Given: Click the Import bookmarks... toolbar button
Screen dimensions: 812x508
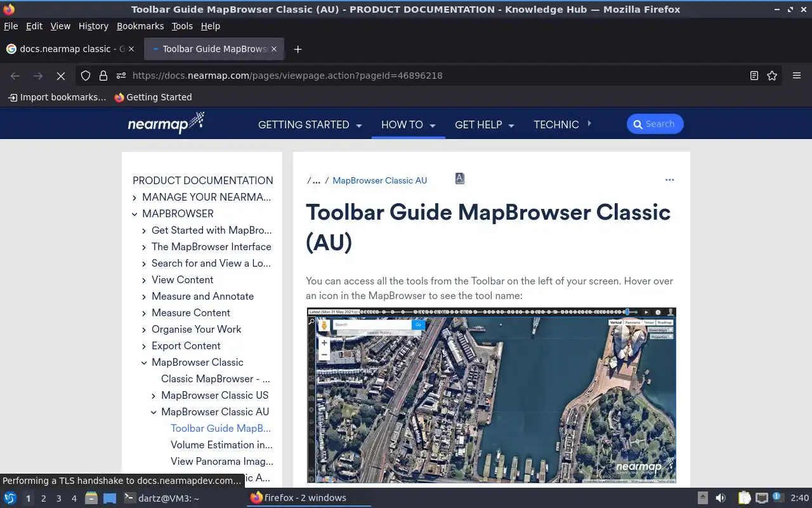Looking at the screenshot, I should click(x=56, y=97).
